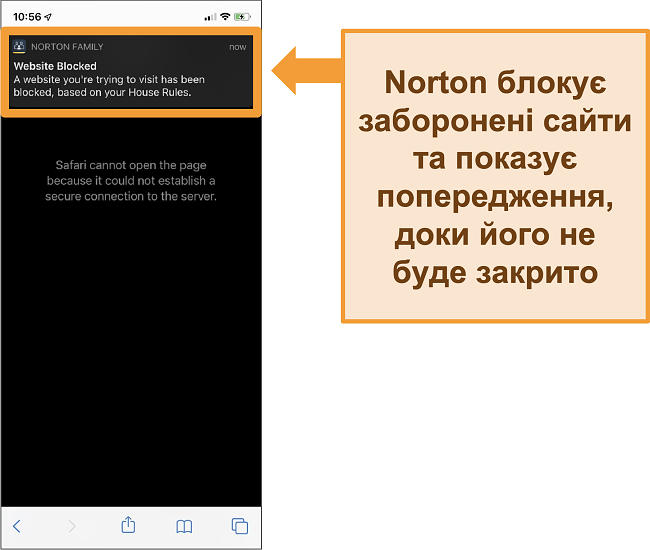Tap the location arrow beside clock
The height and width of the screenshot is (550, 650).
[x=48, y=17]
